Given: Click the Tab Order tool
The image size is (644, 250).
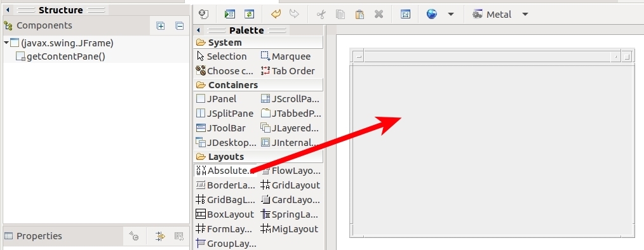Looking at the screenshot, I should pos(288,70).
